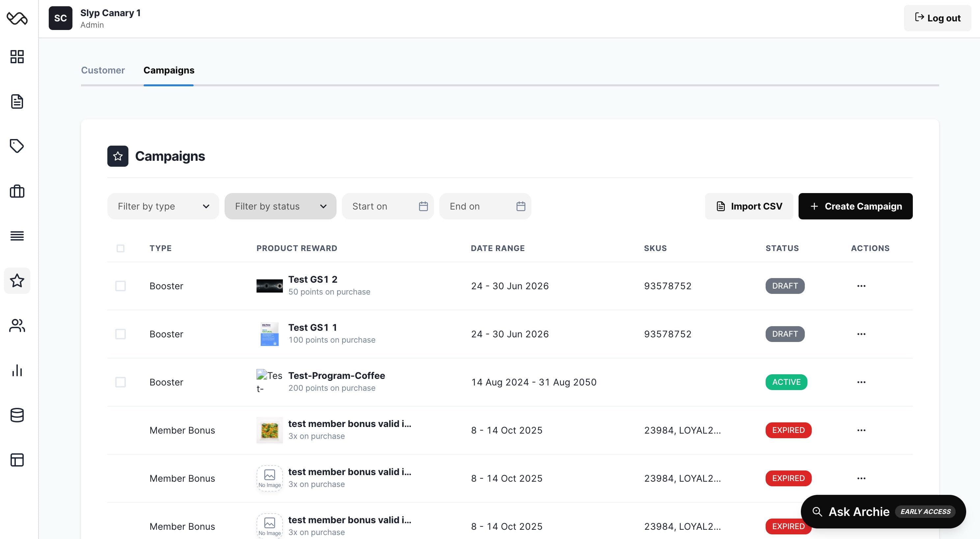Click the date range 14 Aug 2024 - 31 Aug 2050
Screen dimensions: 980x539
coord(534,382)
